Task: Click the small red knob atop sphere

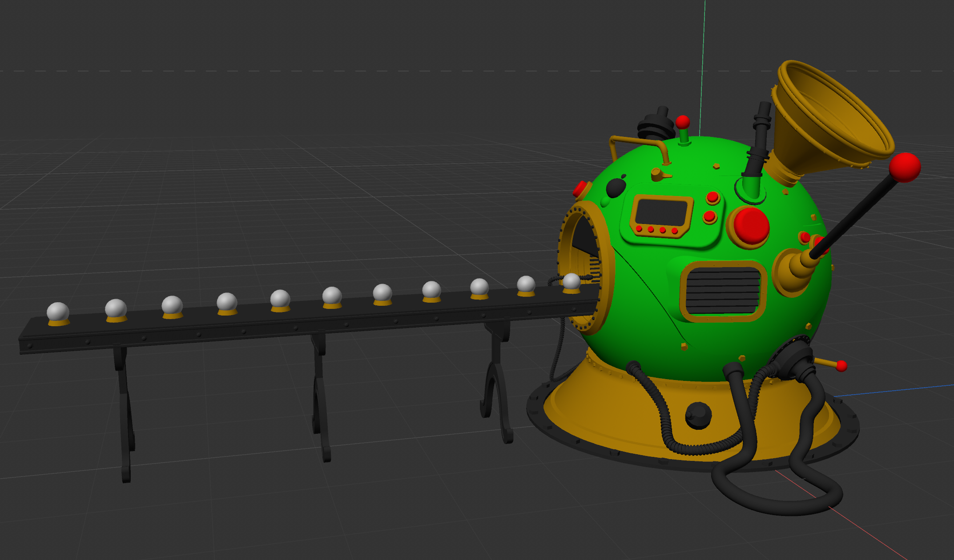Action: point(683,122)
